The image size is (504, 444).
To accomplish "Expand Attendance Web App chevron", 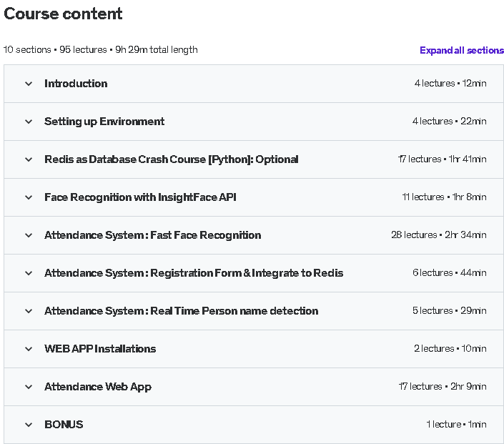I will pos(29,387).
